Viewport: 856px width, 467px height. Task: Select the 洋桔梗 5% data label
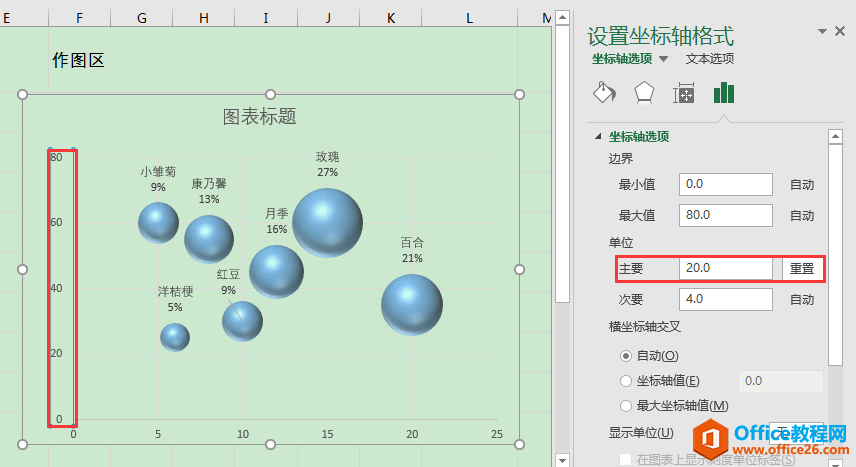(175, 299)
